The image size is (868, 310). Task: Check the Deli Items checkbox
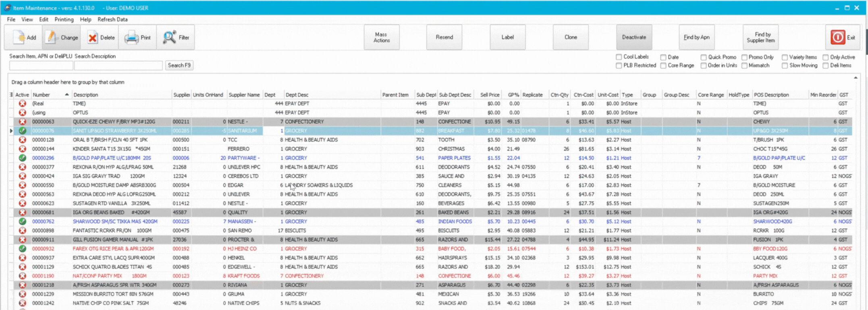click(826, 65)
